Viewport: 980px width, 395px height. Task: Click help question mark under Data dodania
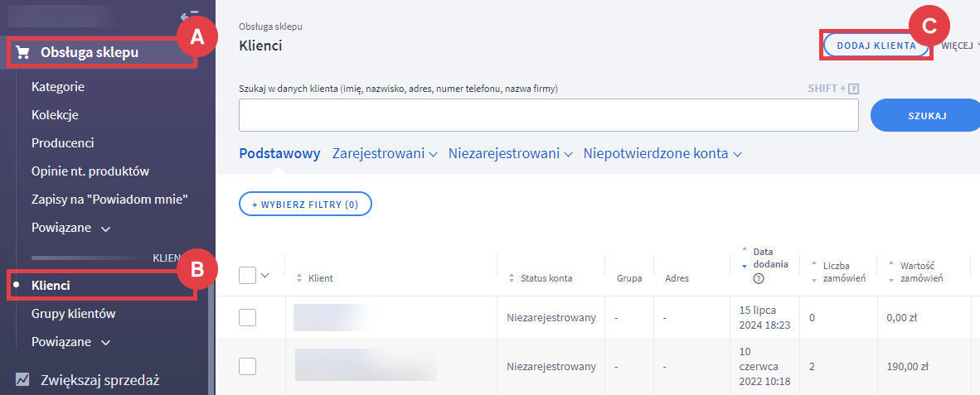tap(759, 278)
